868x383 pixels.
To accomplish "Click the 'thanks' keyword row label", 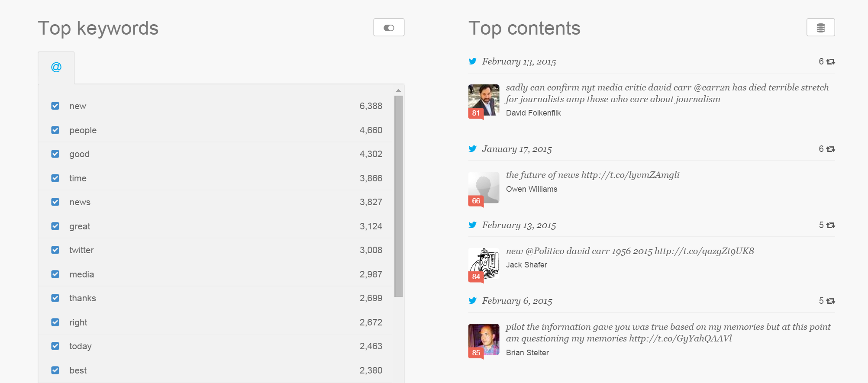I will pyautogui.click(x=83, y=298).
